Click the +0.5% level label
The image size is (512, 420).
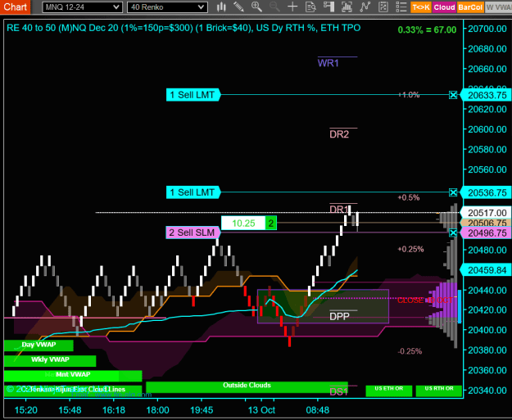pyautogui.click(x=409, y=197)
